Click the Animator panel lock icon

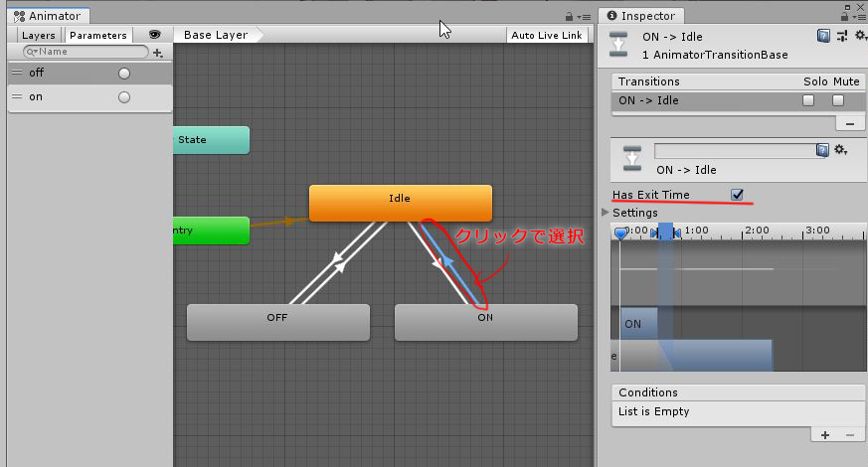[x=569, y=17]
